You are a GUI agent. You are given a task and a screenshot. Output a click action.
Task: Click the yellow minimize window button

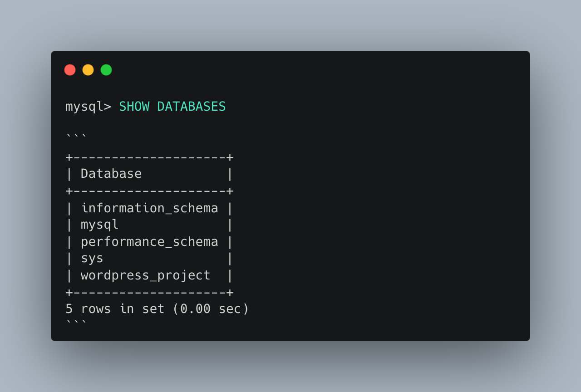pyautogui.click(x=88, y=70)
